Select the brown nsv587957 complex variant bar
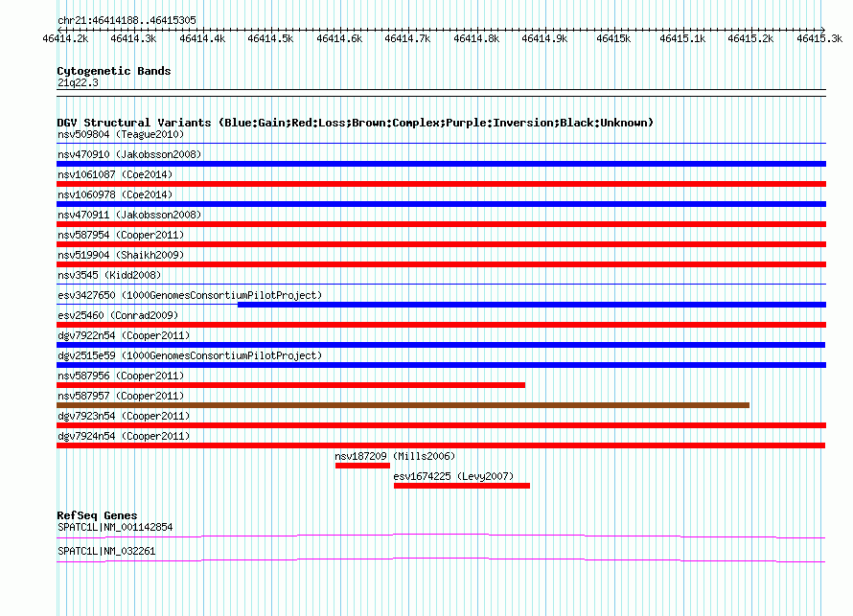 403,405
